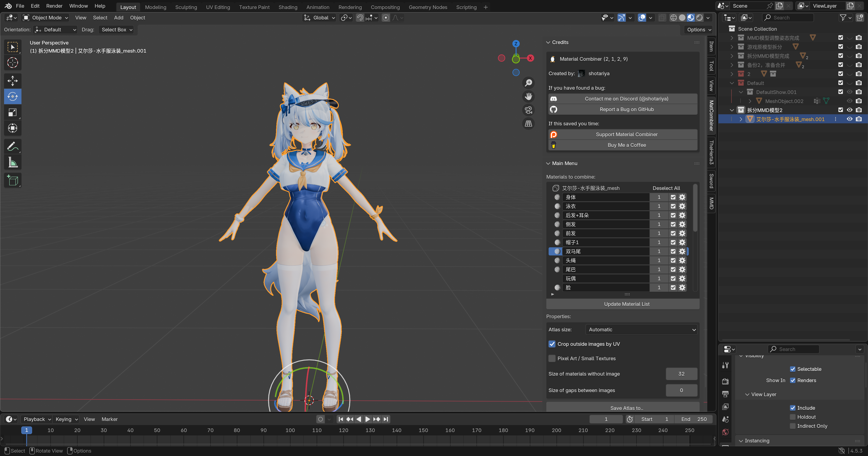Open the Atlas size dropdown
The height and width of the screenshot is (456, 868).
coord(642,329)
